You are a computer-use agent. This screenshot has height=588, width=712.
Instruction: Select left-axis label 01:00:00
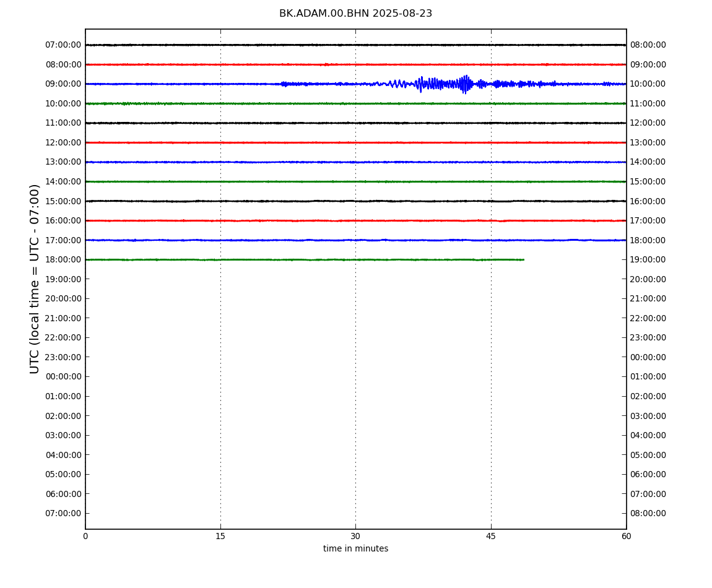click(63, 396)
